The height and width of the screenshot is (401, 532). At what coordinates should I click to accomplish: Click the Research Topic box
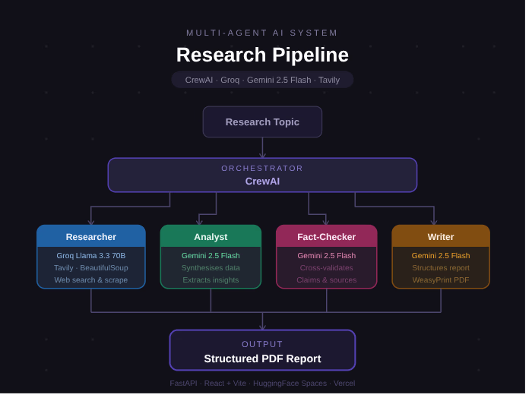point(262,122)
